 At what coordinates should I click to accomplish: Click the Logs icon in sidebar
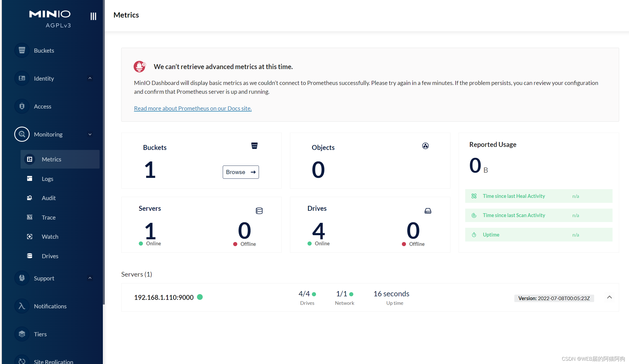(x=30, y=179)
